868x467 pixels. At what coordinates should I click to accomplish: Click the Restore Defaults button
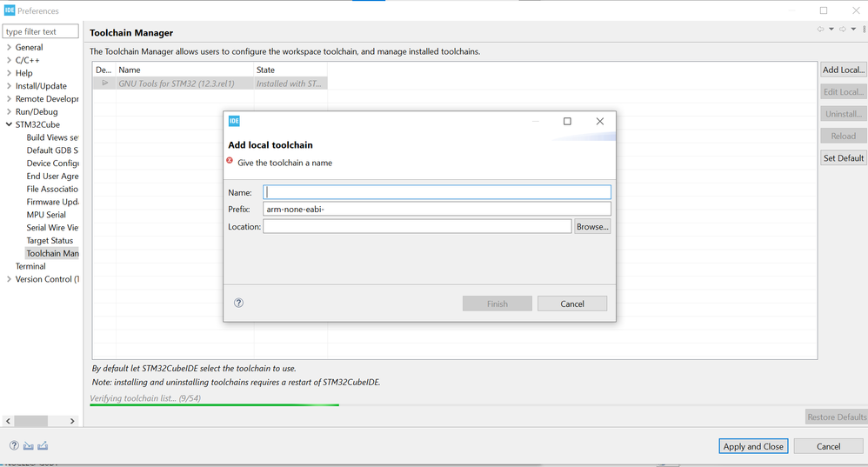(837, 417)
